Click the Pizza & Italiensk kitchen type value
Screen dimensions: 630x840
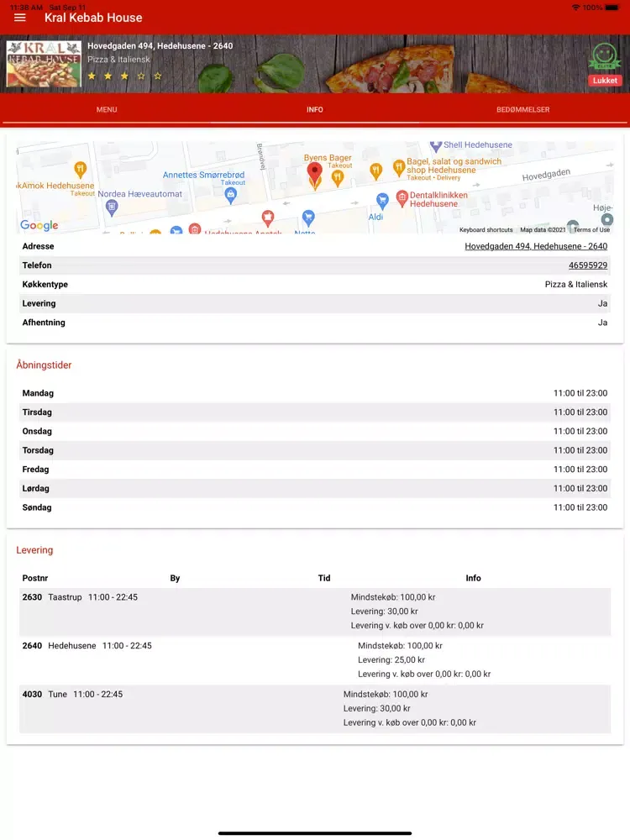click(576, 285)
